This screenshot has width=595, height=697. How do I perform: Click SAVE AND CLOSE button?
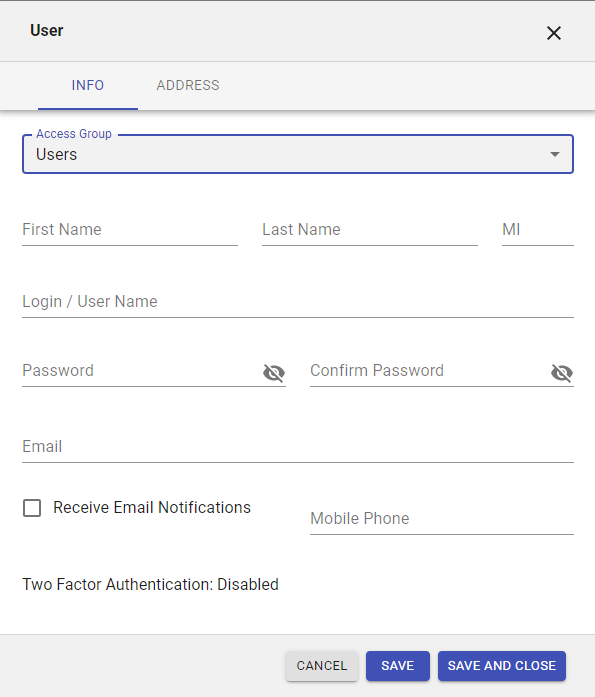tap(502, 666)
